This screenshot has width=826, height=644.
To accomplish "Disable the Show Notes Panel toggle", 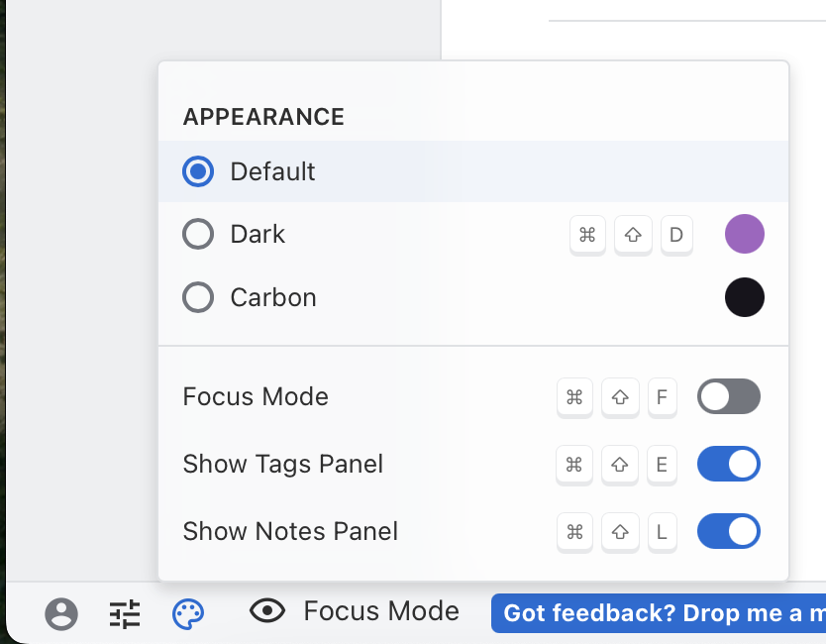I will [x=729, y=531].
